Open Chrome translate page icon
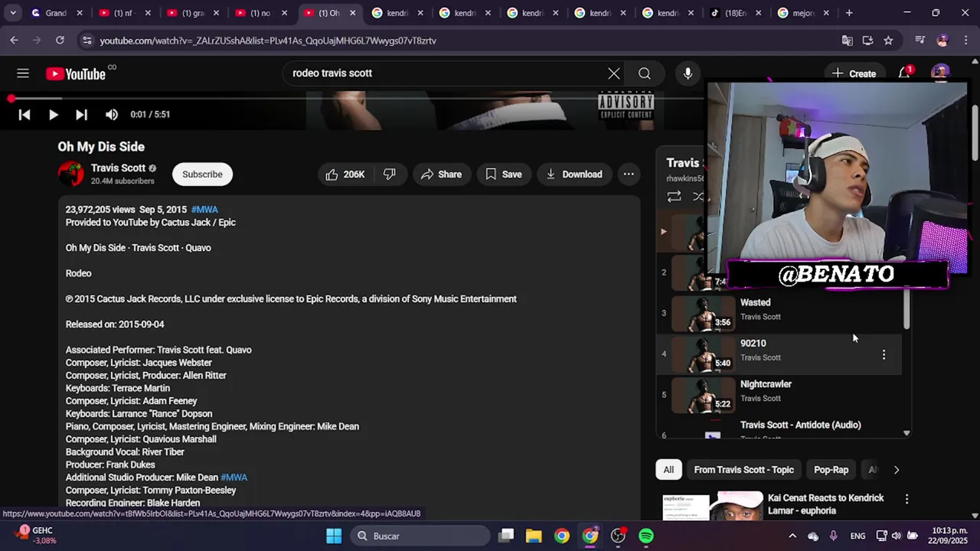Image resolution: width=980 pixels, height=551 pixels. (x=847, y=41)
